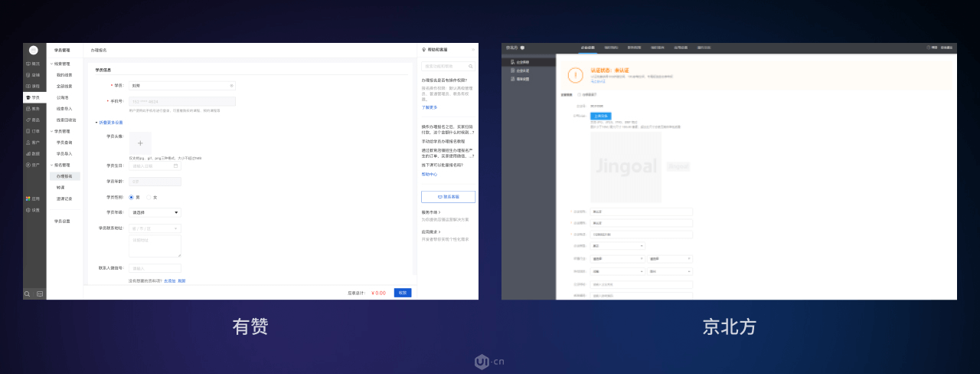Open 教务 in the Youzan left sidebar

[34, 109]
